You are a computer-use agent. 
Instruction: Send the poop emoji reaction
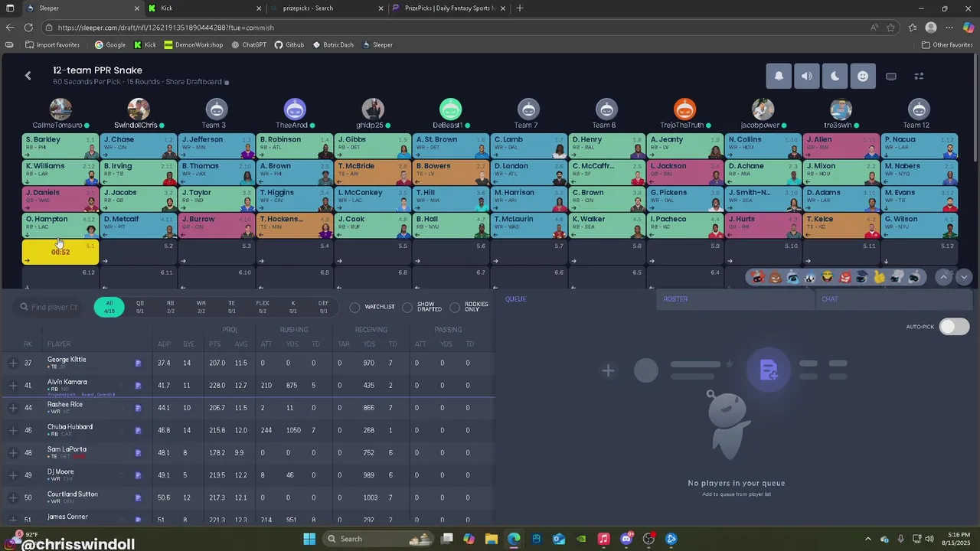pyautogui.click(x=775, y=277)
